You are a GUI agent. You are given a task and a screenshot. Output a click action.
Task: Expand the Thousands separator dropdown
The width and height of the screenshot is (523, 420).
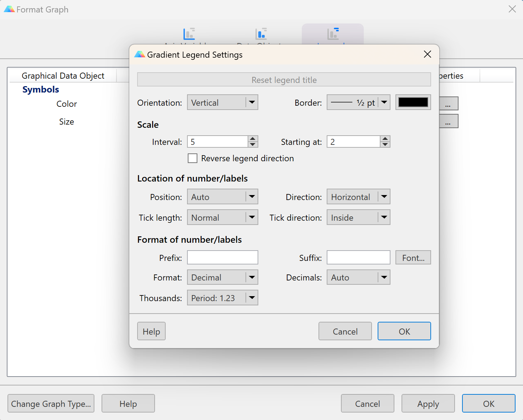pyautogui.click(x=222, y=298)
